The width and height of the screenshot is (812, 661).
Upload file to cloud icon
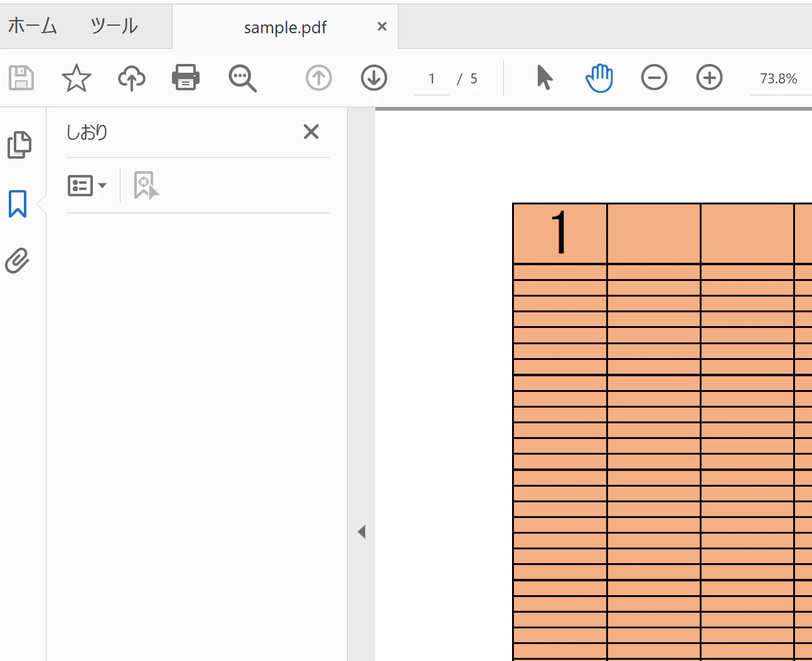tap(132, 78)
